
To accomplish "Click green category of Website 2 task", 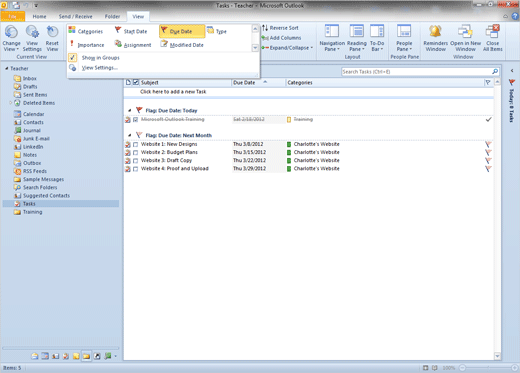I will (x=289, y=152).
